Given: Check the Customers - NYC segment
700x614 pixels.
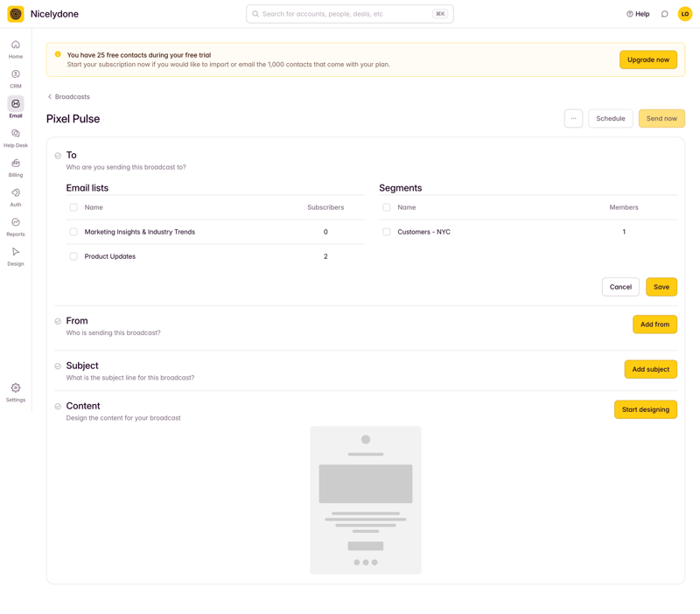Looking at the screenshot, I should point(386,232).
